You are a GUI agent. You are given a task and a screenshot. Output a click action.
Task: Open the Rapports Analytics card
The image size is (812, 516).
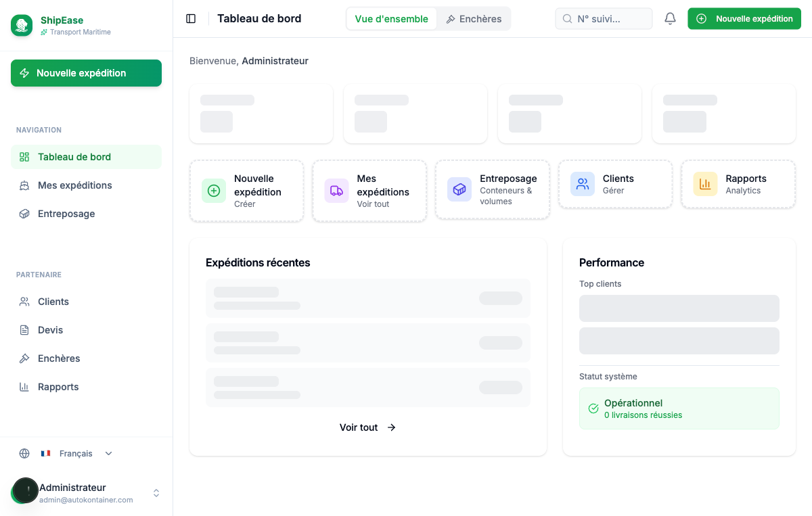click(x=738, y=184)
